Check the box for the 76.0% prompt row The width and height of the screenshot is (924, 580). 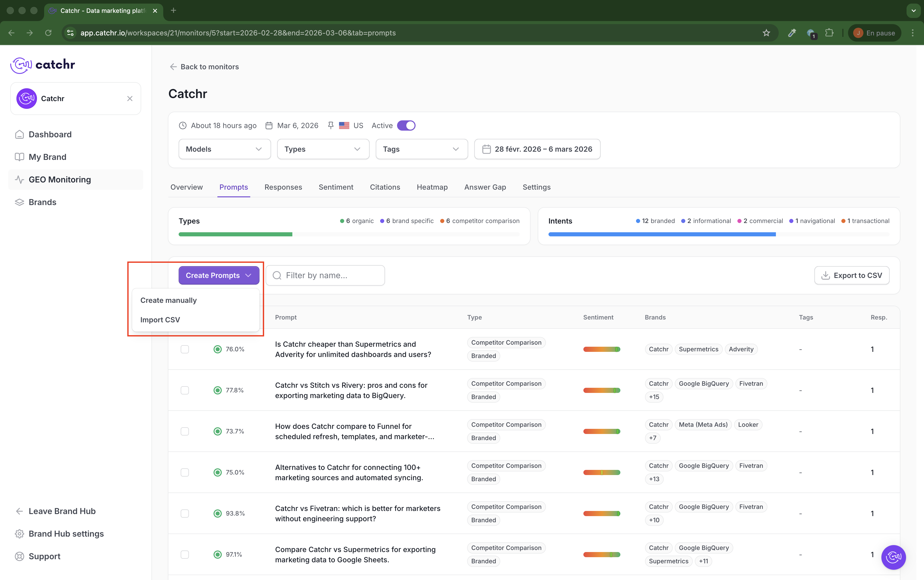tap(185, 349)
